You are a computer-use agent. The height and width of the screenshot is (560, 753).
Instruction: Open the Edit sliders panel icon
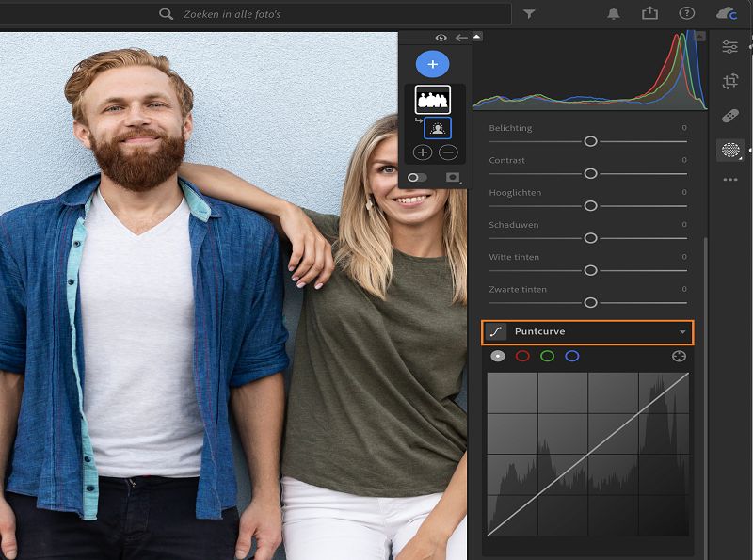click(x=730, y=48)
